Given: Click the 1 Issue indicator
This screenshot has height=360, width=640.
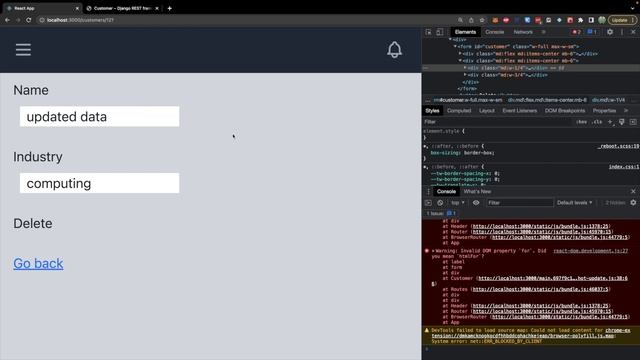Looking at the screenshot, I should click(441, 213).
